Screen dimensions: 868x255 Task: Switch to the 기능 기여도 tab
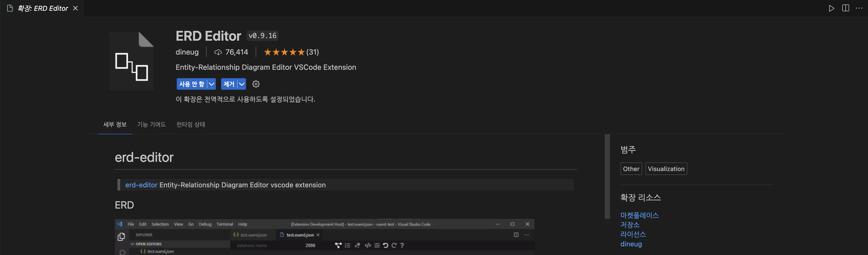[x=151, y=124]
